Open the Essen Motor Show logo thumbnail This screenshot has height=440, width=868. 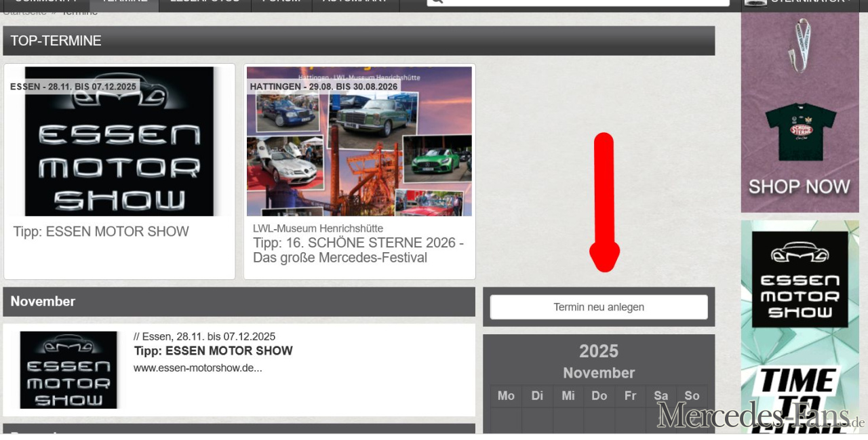click(119, 140)
